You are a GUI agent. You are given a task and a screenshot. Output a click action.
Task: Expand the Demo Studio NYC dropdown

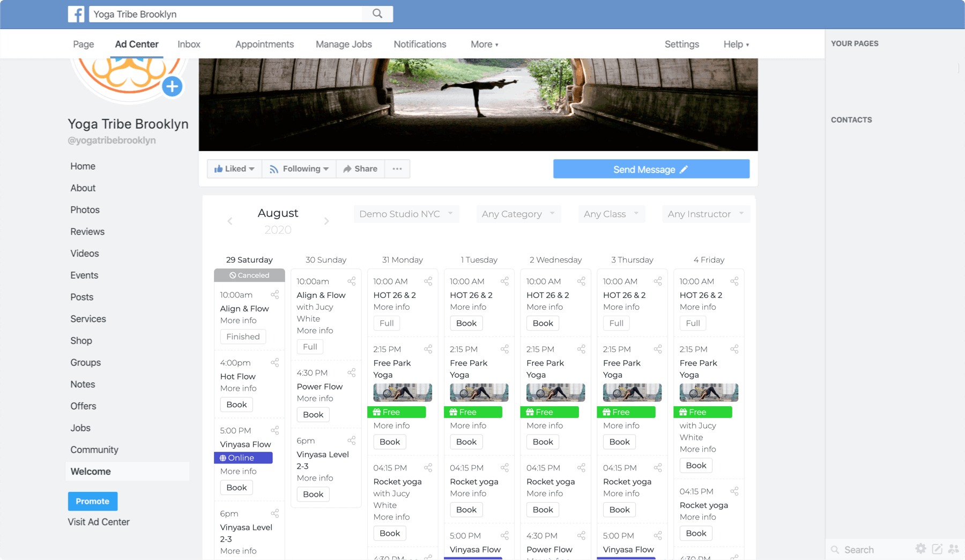[406, 214]
